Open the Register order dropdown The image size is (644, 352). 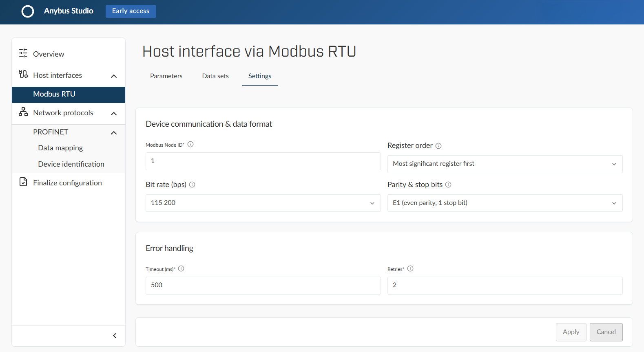click(x=505, y=164)
